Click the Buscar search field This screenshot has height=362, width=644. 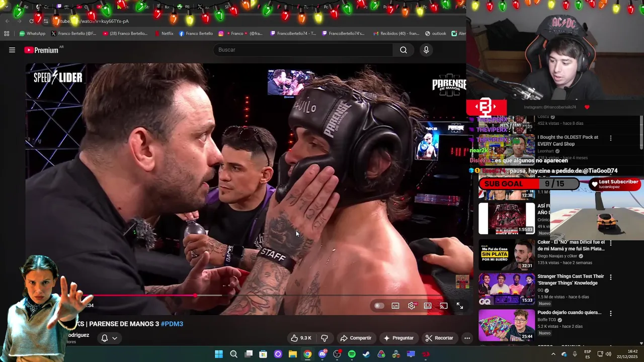(303, 50)
